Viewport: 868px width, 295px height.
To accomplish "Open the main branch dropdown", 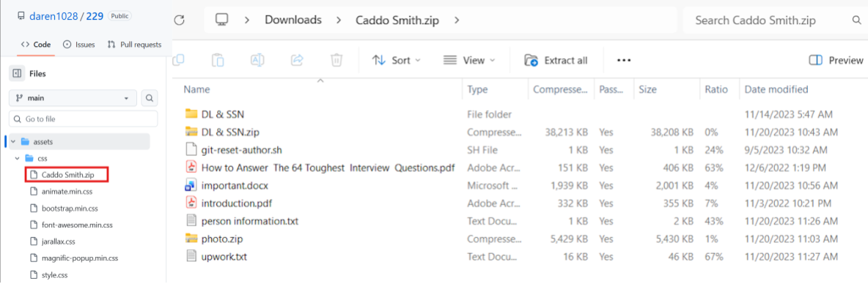I will [73, 98].
